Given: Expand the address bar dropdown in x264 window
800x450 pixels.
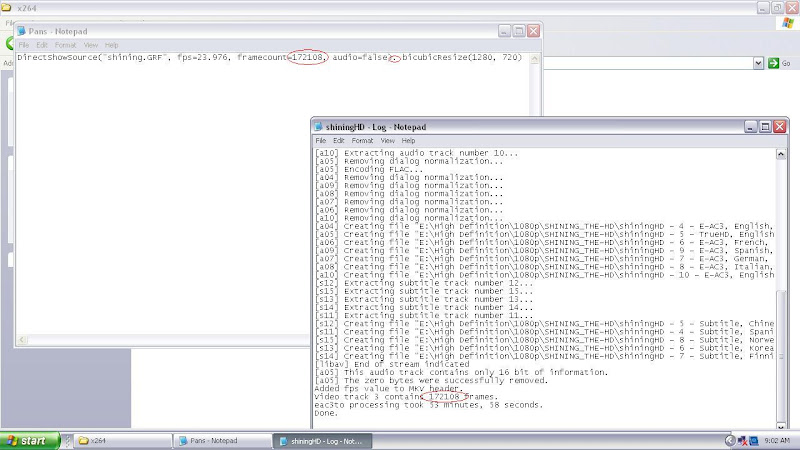Looking at the screenshot, I should [758, 63].
